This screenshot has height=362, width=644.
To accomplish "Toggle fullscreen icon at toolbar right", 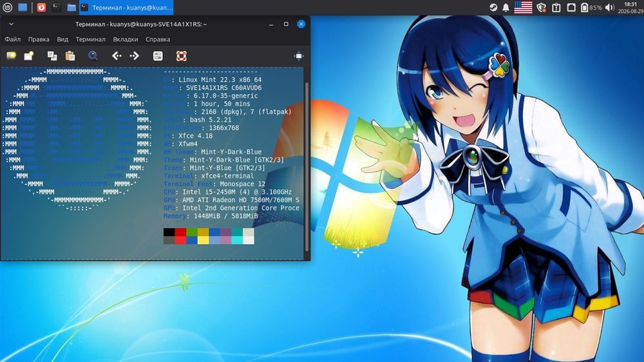I will (299, 56).
